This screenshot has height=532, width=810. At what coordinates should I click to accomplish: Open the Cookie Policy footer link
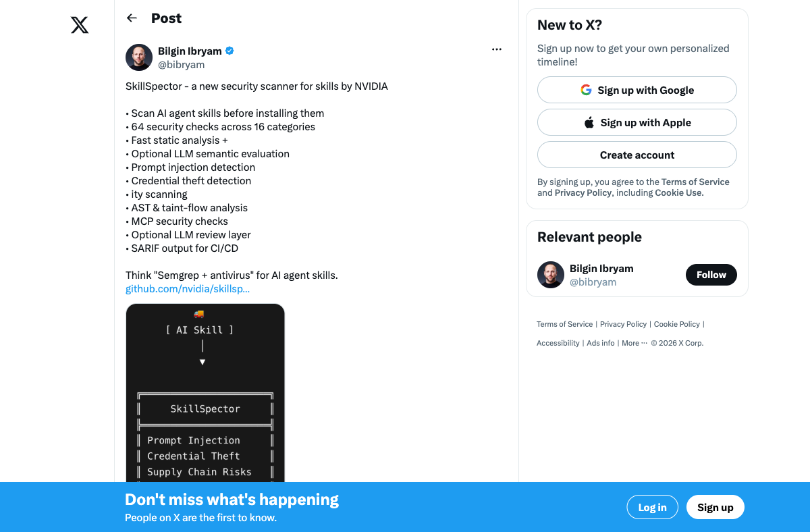677,324
